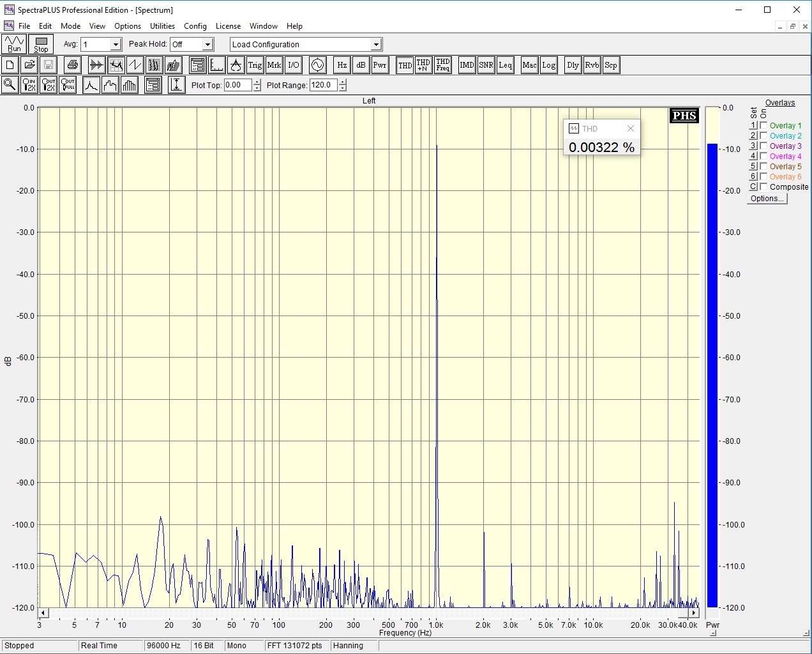Select the spectrum view icon
This screenshot has height=654, width=812.
[x=116, y=65]
